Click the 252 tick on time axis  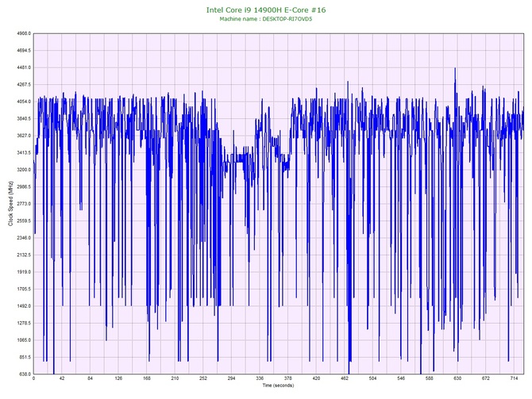(x=203, y=378)
